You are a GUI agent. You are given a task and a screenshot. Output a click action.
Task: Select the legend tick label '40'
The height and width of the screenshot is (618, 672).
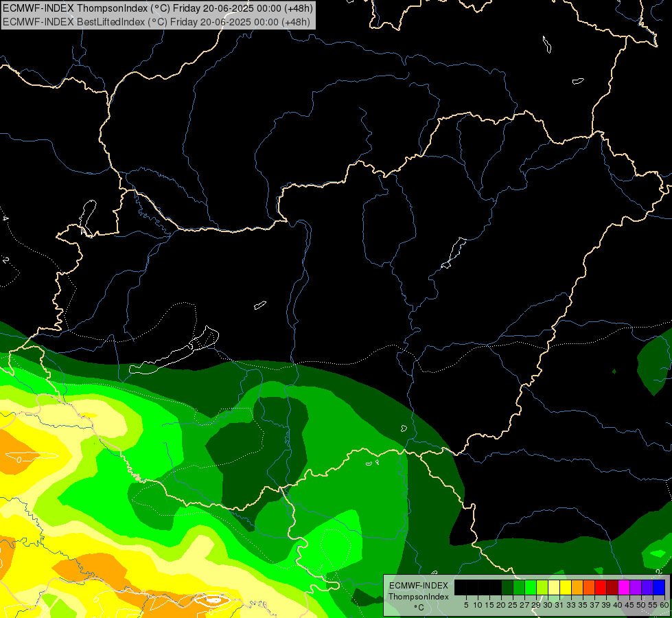pos(618,605)
